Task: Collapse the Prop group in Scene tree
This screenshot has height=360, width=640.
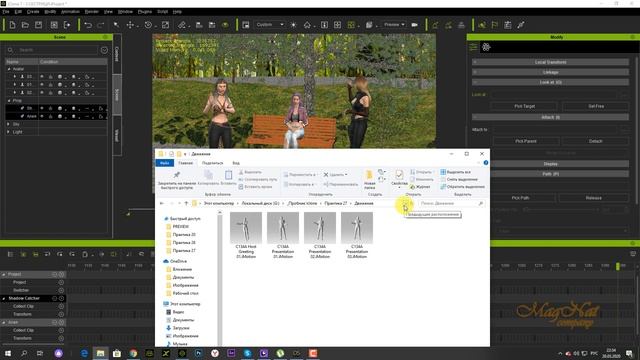Action: (9, 100)
